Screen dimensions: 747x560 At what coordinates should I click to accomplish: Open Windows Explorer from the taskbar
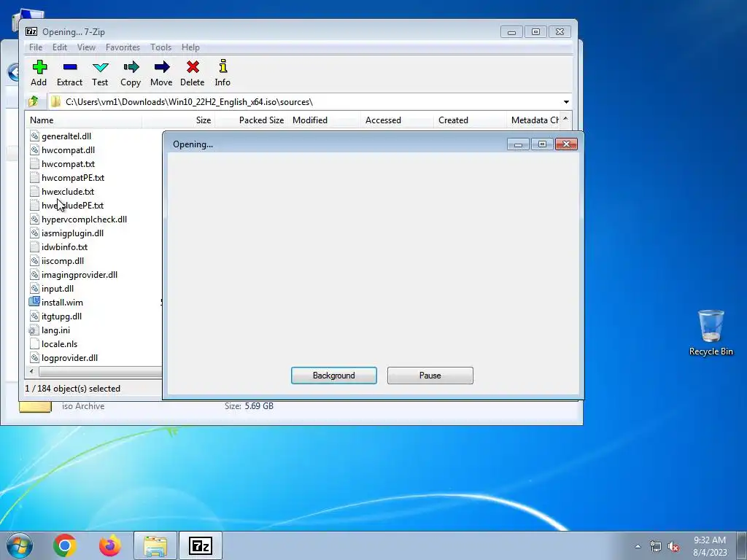click(155, 545)
